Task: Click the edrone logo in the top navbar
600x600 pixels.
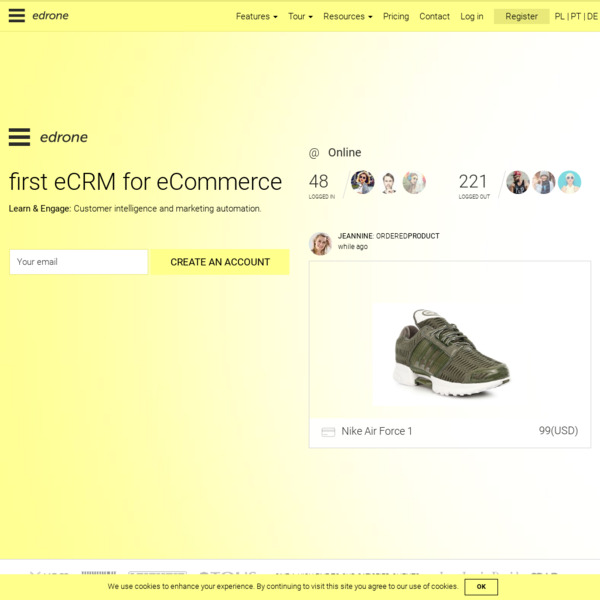Action: (x=50, y=16)
